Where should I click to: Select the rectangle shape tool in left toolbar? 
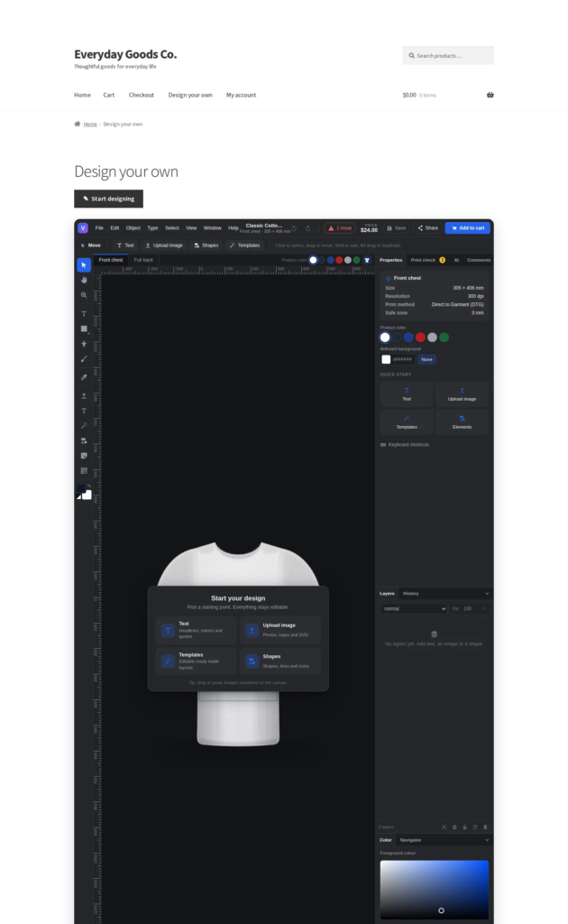(x=84, y=328)
